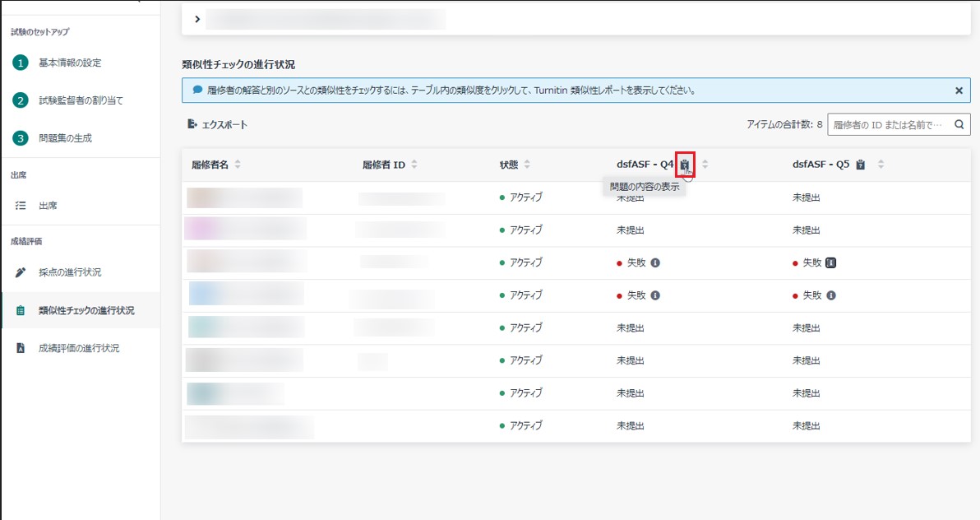This screenshot has height=520, width=980.
Task: Sort table by 履修者 ID column
Action: 414,165
